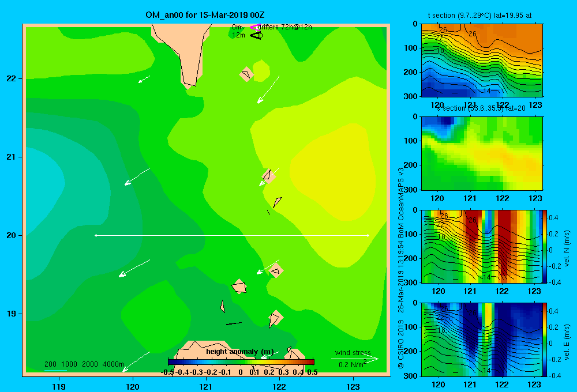This screenshot has width=577, height=392.
Task: Click the large landmass at the map's top edge
Action: [x=186, y=51]
